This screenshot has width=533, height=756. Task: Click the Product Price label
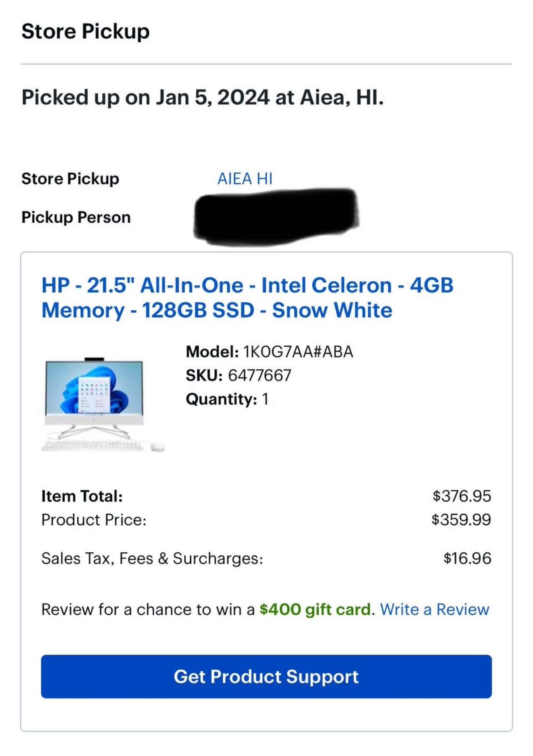point(94,519)
